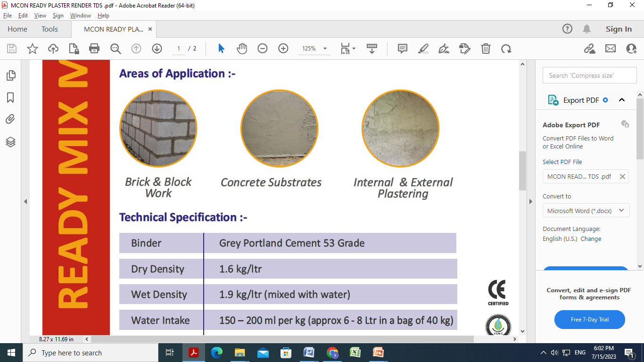
Task: Click the Brick & Block Work image
Action: coord(158,128)
